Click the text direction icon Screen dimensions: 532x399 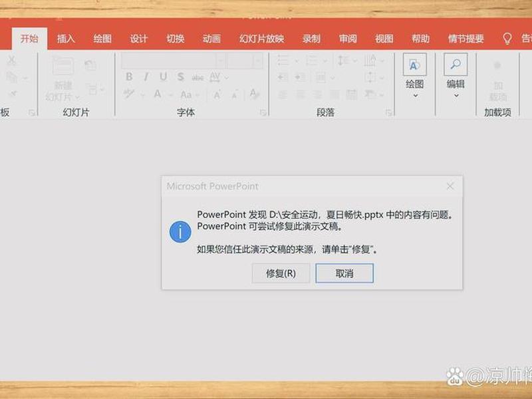tap(370, 61)
